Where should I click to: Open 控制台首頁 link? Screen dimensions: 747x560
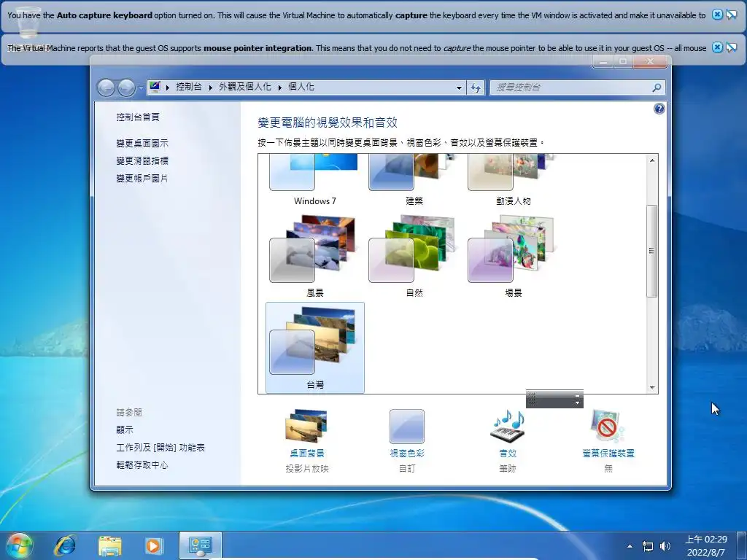[138, 117]
